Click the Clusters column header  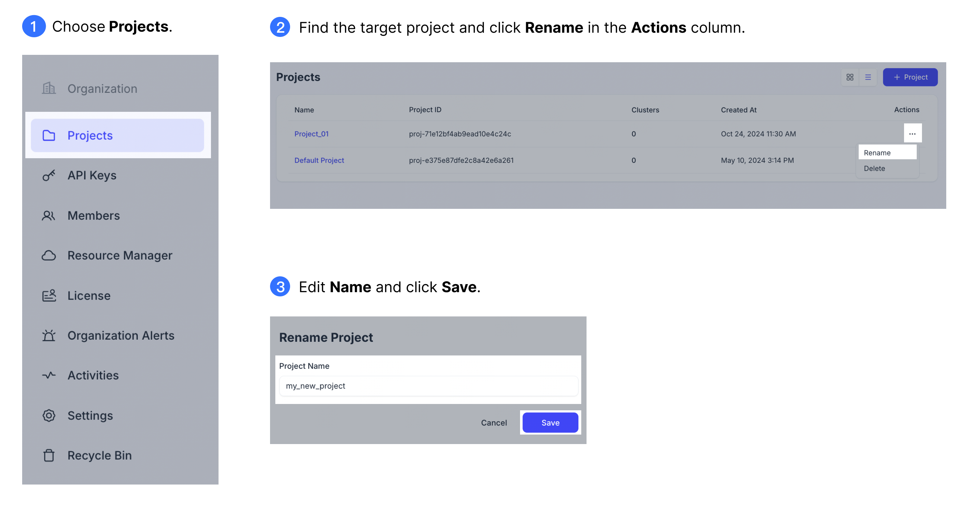click(x=645, y=110)
